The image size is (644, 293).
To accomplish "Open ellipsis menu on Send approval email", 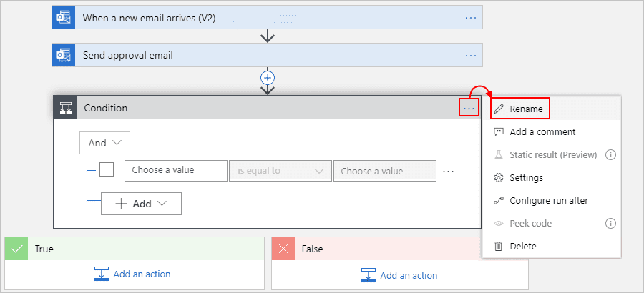I will tap(471, 56).
